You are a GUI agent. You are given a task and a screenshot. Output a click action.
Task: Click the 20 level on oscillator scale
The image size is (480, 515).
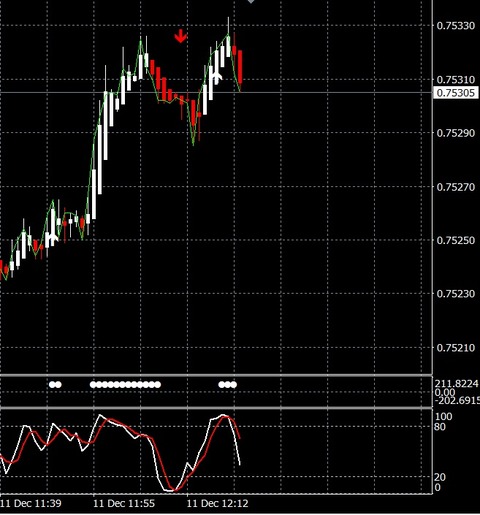pos(440,477)
